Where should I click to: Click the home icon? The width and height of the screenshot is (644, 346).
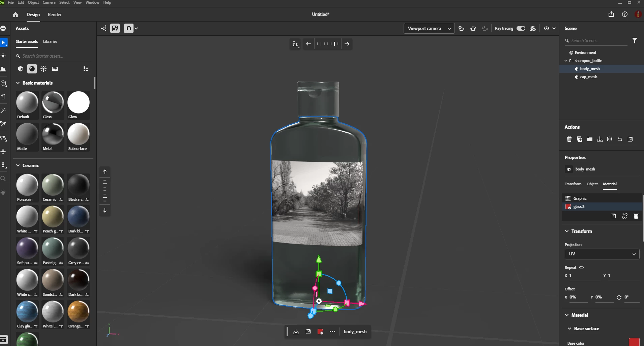coord(16,14)
